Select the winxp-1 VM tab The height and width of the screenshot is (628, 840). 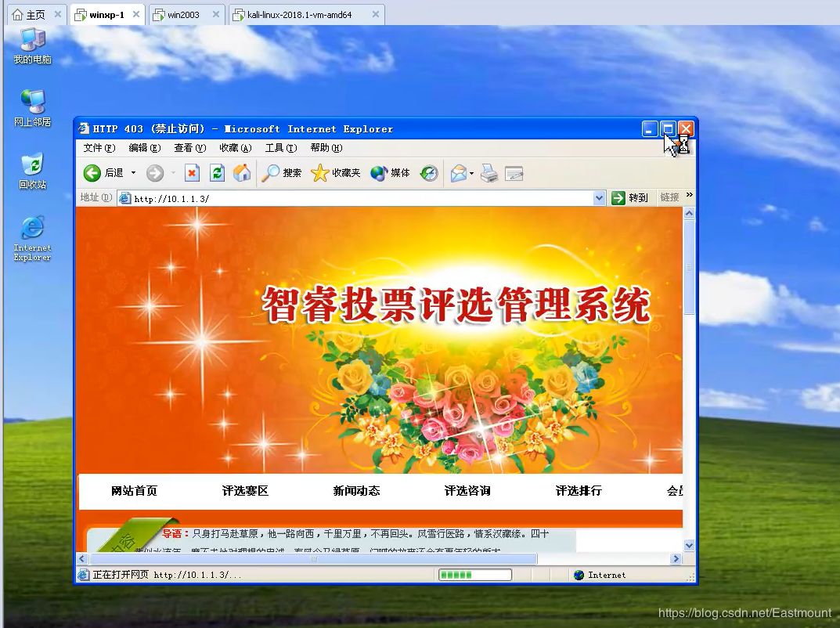pos(106,15)
